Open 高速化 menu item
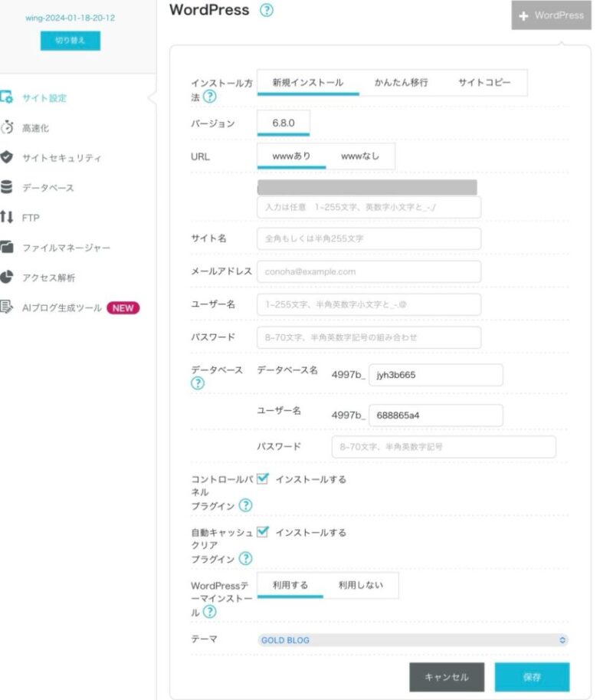 [x=36, y=128]
